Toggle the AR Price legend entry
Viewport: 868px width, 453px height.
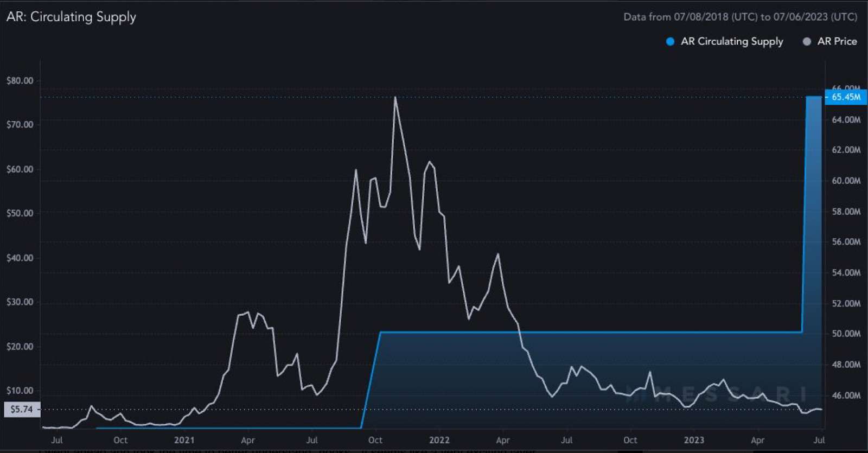point(829,41)
